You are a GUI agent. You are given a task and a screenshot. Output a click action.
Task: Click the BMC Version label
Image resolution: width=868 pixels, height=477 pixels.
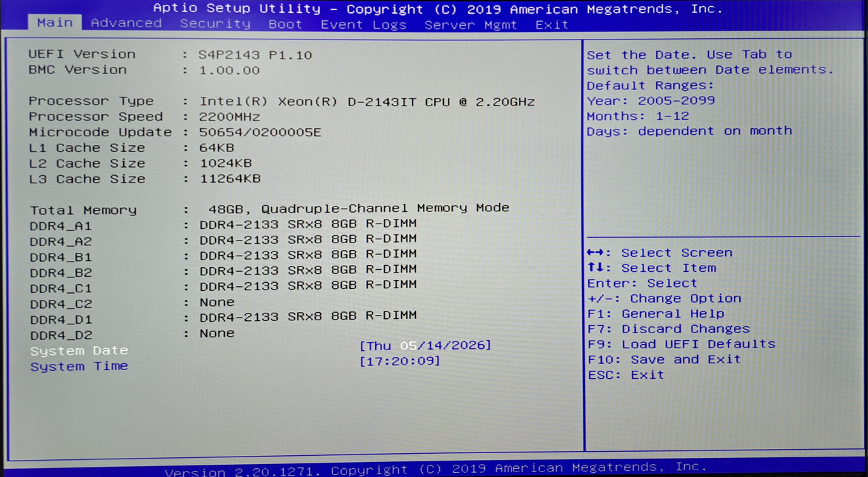(78, 70)
